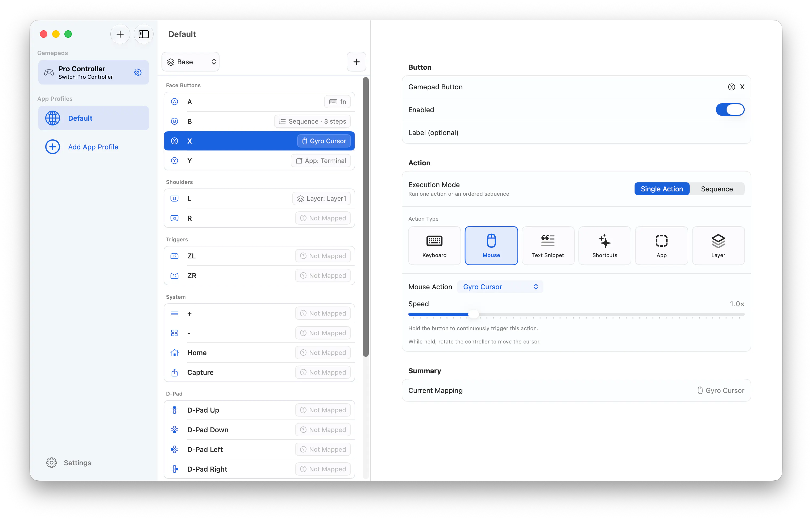Screen dimensions: 812x520
Task: Click App: Terminal badge on Y
Action: click(321, 161)
